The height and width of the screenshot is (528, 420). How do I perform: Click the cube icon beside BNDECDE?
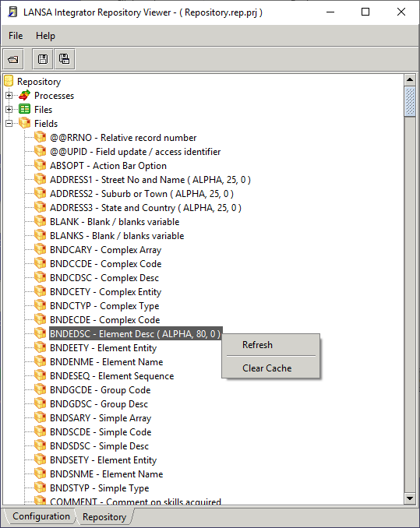41,319
